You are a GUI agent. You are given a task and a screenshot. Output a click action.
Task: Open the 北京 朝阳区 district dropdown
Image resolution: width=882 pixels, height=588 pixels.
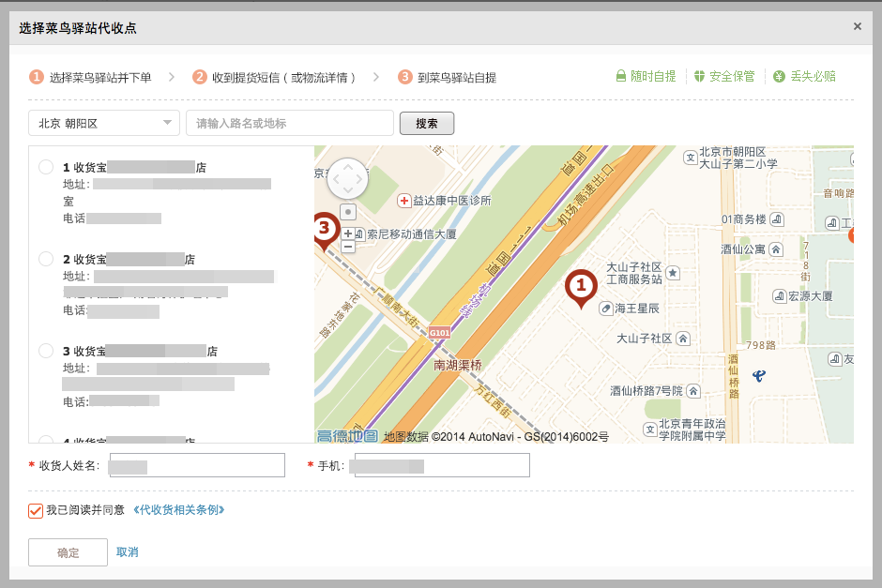tap(103, 123)
